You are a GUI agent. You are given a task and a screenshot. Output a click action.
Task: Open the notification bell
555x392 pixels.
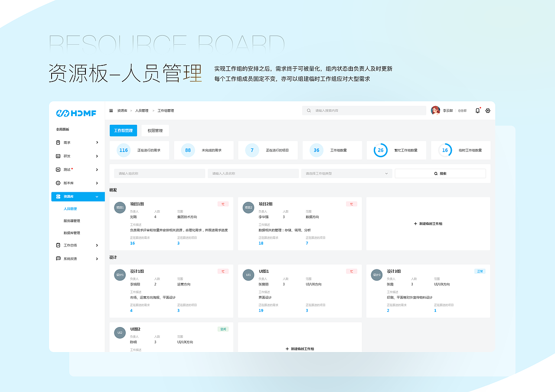(x=477, y=110)
